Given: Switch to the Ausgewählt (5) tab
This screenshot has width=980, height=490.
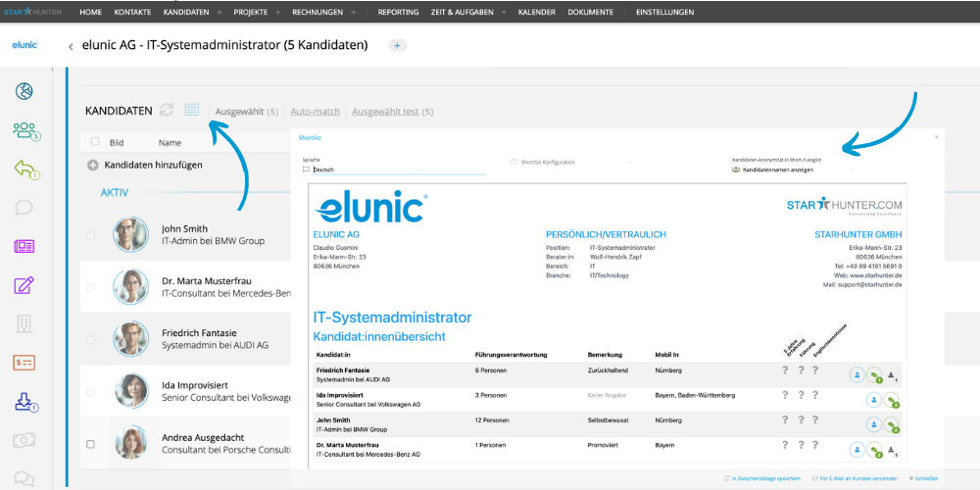Looking at the screenshot, I should tap(246, 112).
